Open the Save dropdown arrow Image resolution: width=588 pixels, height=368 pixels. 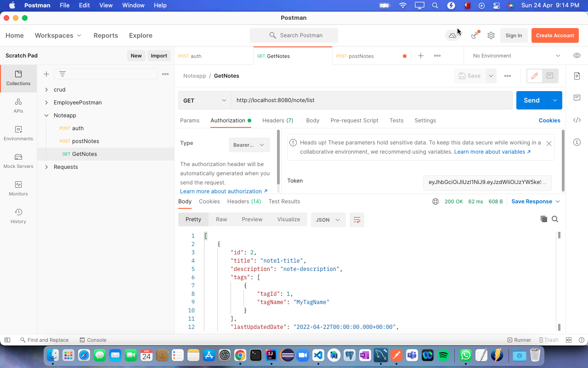tap(491, 76)
